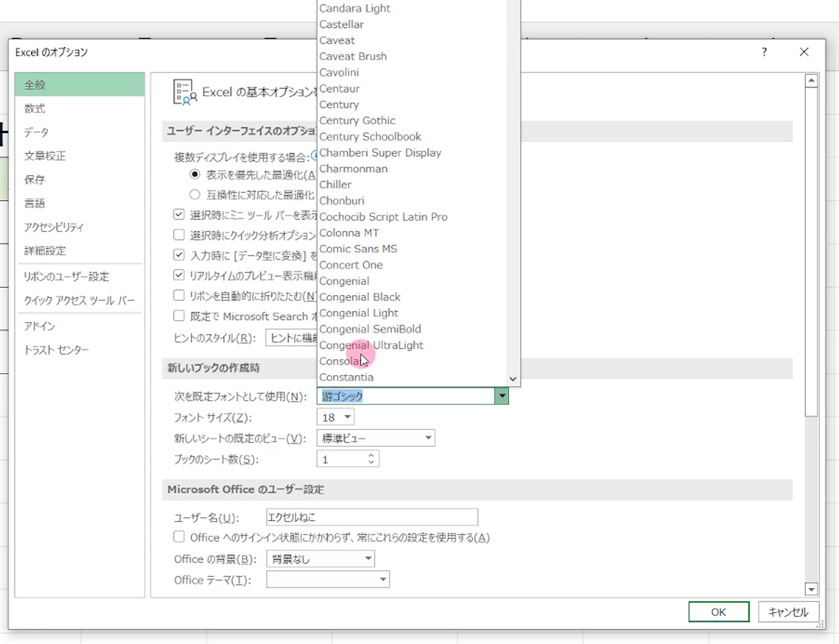This screenshot has height=644, width=839.
Task: Toggle Office へのサインイン状態 checkbox
Action: [x=179, y=537]
